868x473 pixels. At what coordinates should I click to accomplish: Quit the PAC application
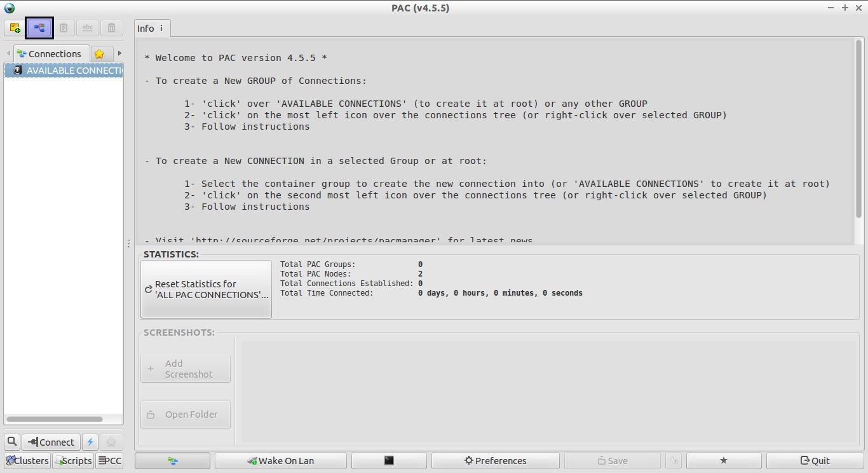point(815,461)
